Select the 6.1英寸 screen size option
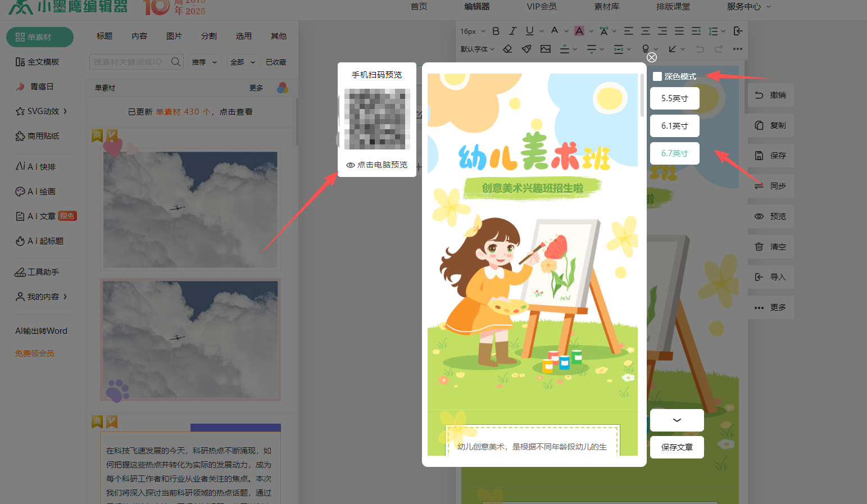The height and width of the screenshot is (504, 867). (x=674, y=126)
